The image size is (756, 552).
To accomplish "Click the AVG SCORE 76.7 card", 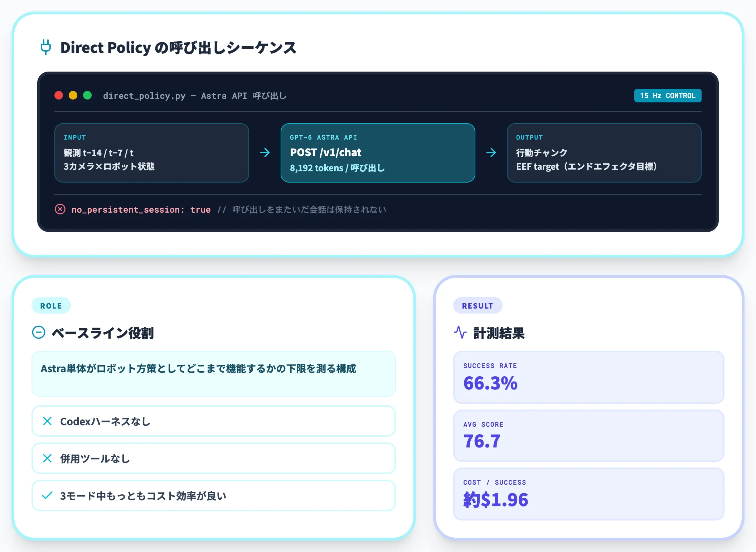I will pos(588,436).
